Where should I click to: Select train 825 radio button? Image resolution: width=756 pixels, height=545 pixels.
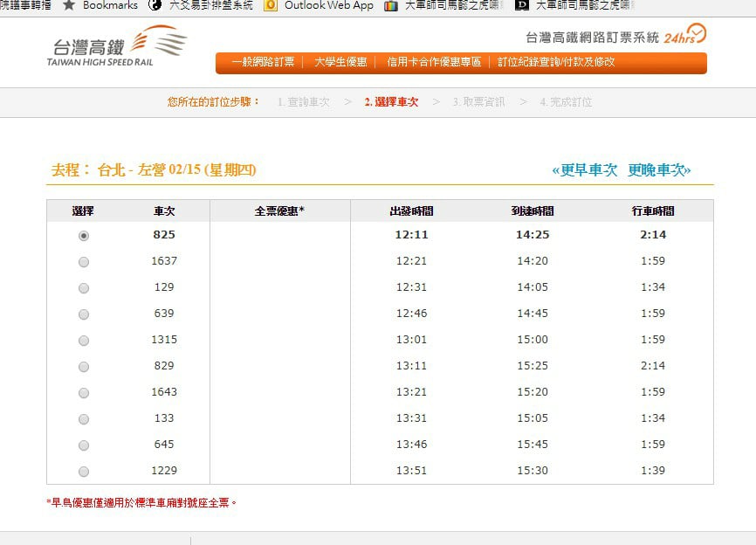tap(84, 236)
